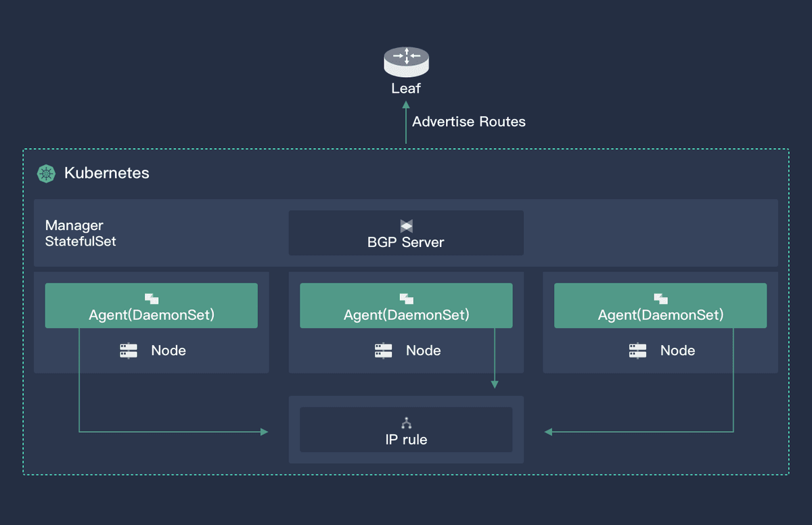This screenshot has width=812, height=525.
Task: Select the BGP Server box
Action: point(406,233)
